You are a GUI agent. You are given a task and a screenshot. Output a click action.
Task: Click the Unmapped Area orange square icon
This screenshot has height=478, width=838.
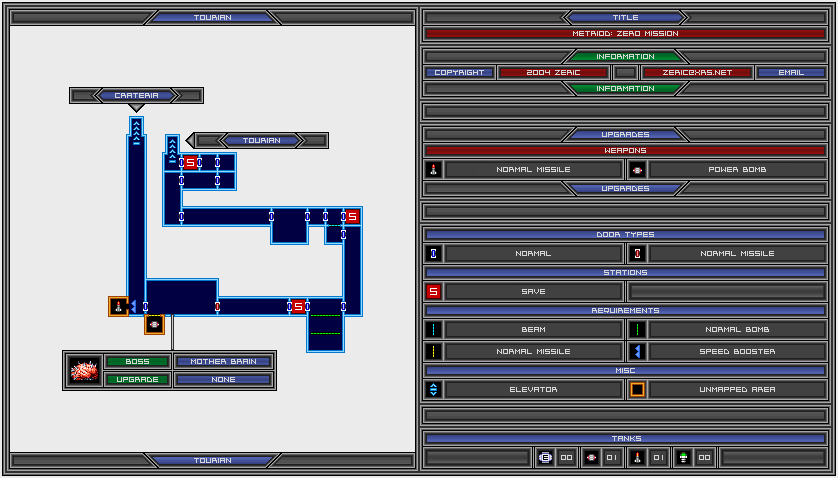coord(637,389)
